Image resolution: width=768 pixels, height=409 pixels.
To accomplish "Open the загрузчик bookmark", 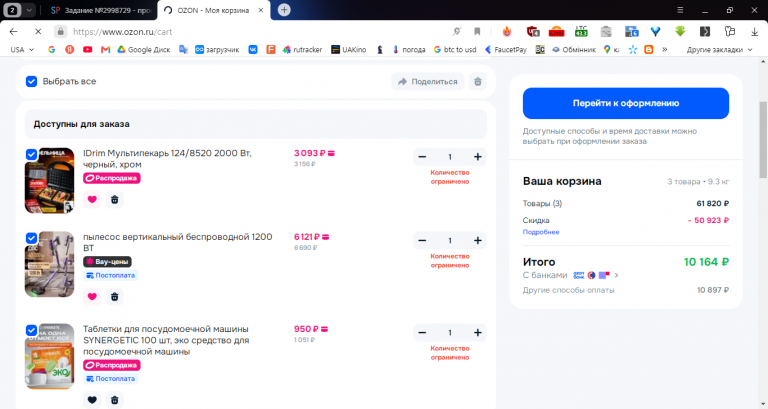I will tap(217, 49).
